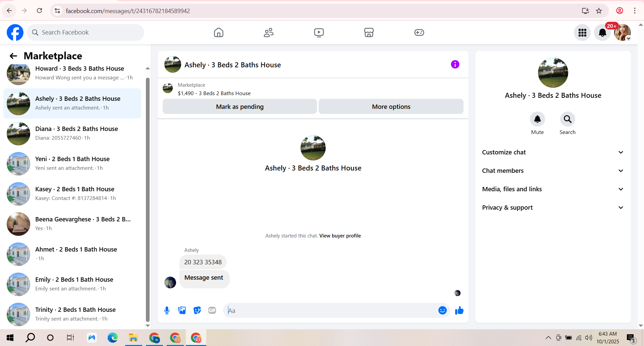Expand the Privacy & support section
This screenshot has height=346, width=644.
coord(553,208)
